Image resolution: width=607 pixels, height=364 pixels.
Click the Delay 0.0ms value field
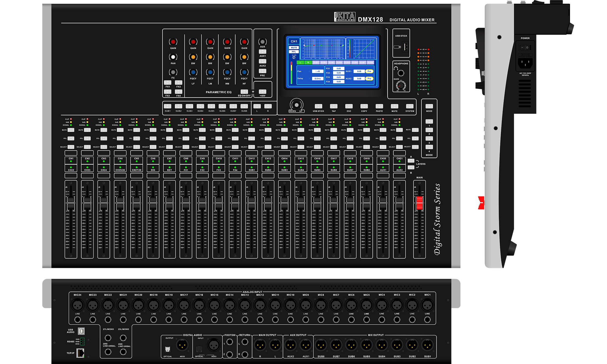(318, 79)
